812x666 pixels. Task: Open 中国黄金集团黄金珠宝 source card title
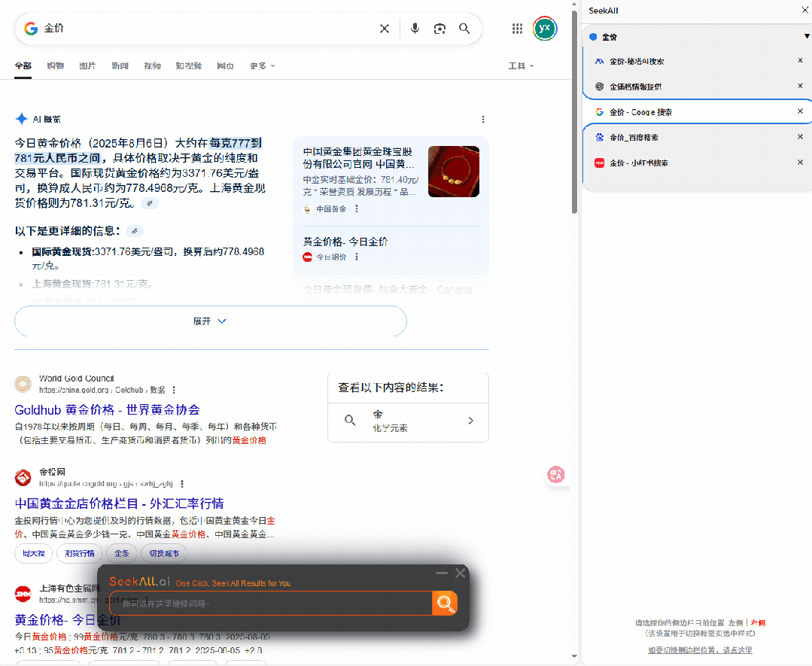pos(359,158)
